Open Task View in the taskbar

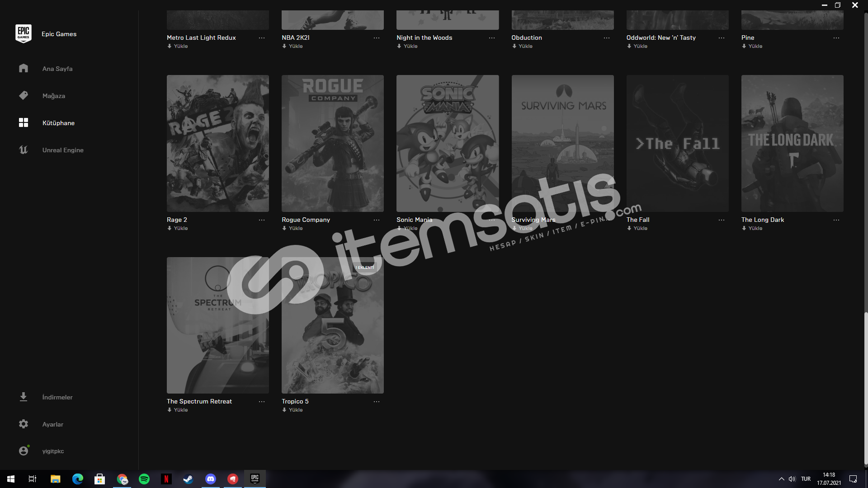click(33, 479)
